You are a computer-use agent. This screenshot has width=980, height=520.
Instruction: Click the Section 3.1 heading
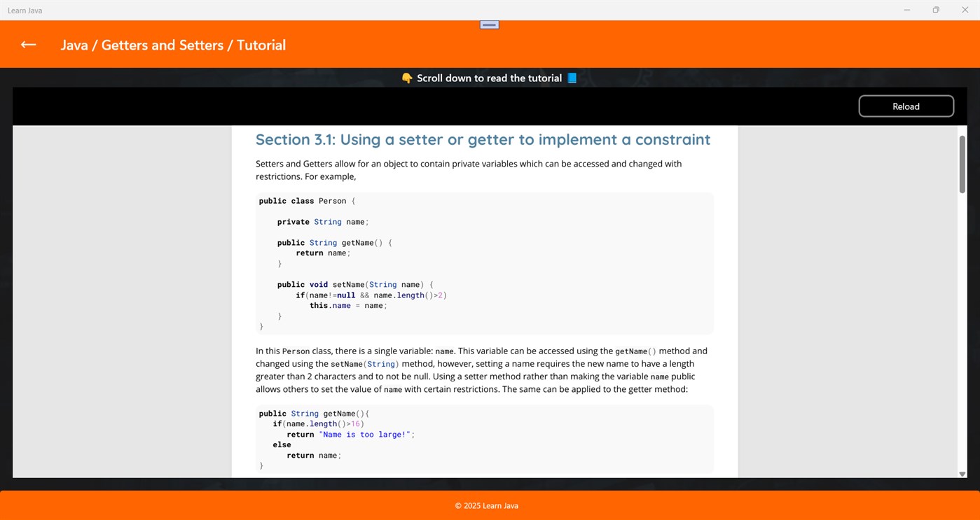point(483,139)
